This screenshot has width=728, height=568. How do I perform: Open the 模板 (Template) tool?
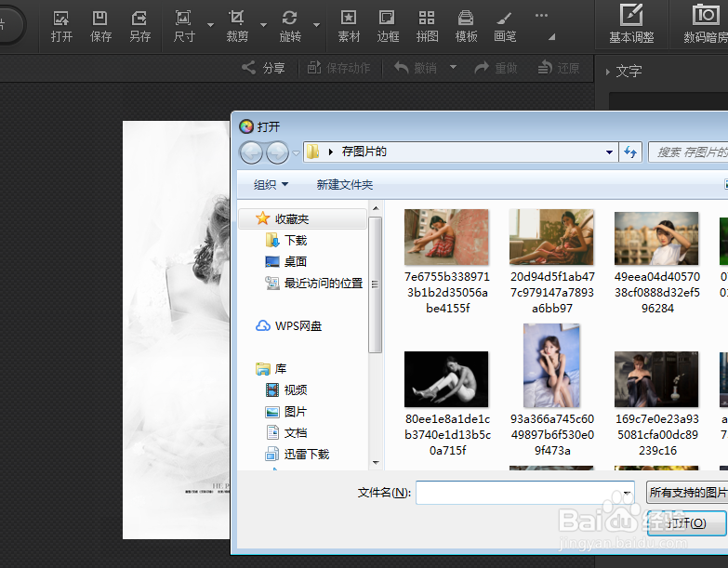pyautogui.click(x=466, y=26)
